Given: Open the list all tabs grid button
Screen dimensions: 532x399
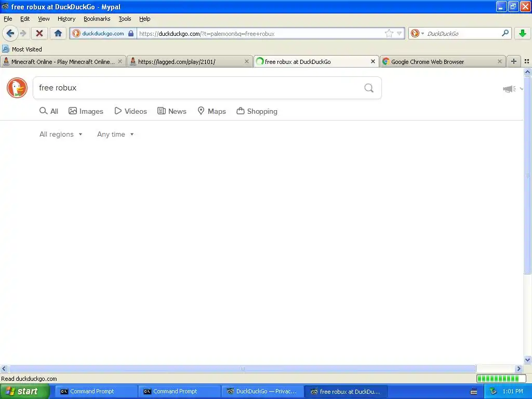Looking at the screenshot, I should (x=527, y=61).
